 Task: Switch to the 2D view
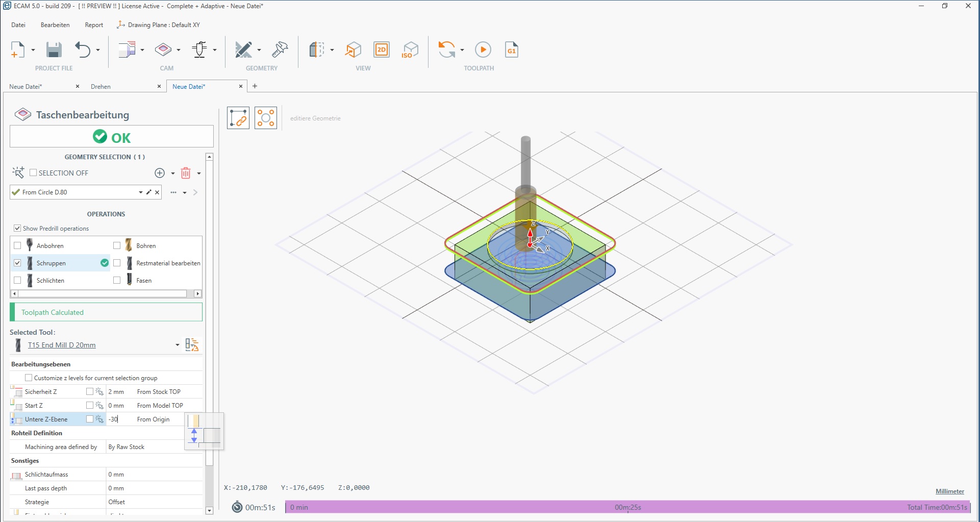tap(382, 50)
